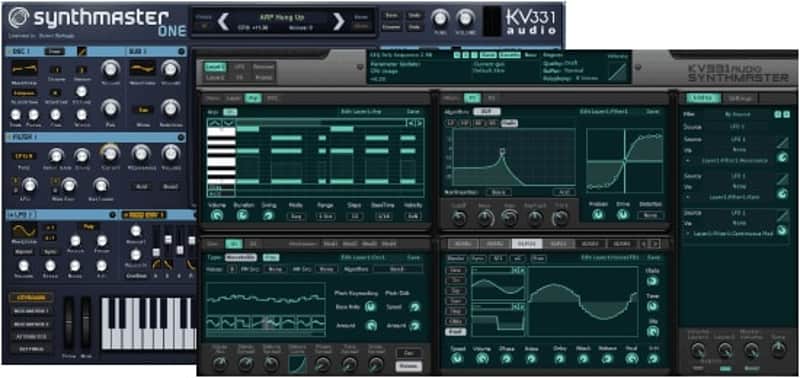This screenshot has height=378, width=800.
Task: Open Arp Velocity dropdown
Action: coord(413,216)
